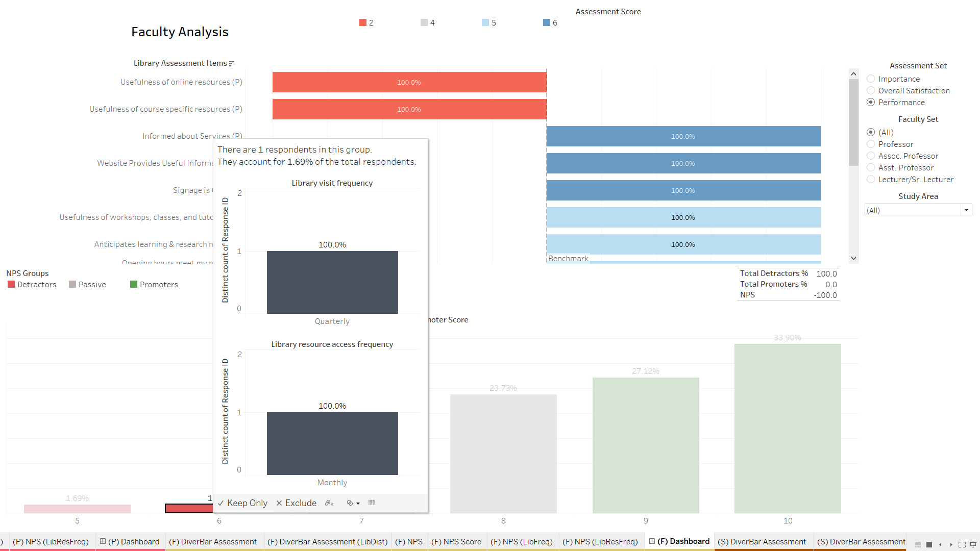980x551 pixels.
Task: Select Usefulness of online resources bar
Action: [409, 82]
